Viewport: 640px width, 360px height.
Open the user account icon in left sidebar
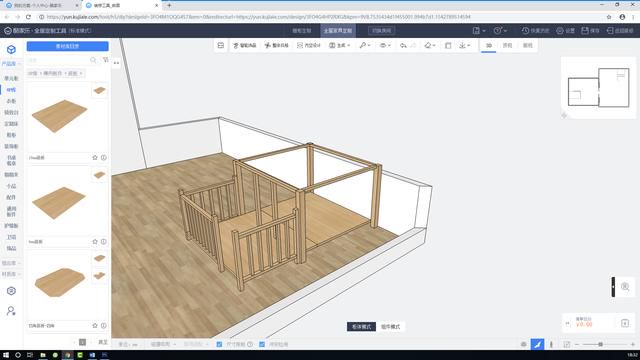tap(11, 311)
